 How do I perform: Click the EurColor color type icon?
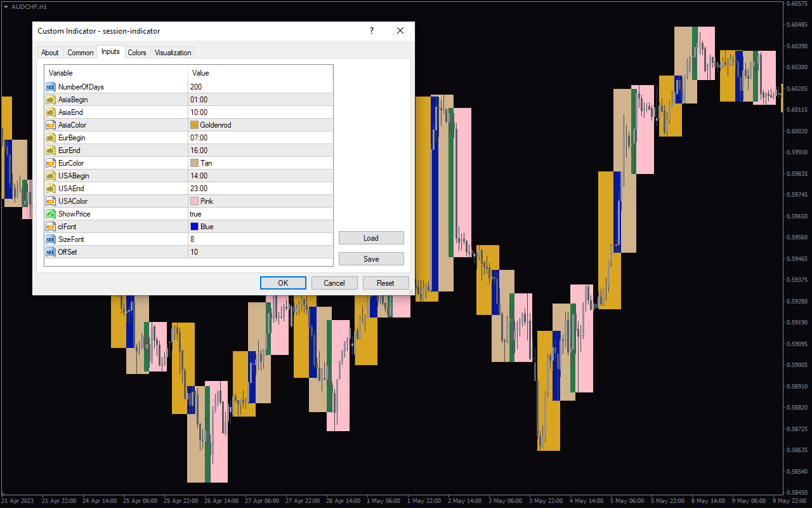[x=50, y=163]
